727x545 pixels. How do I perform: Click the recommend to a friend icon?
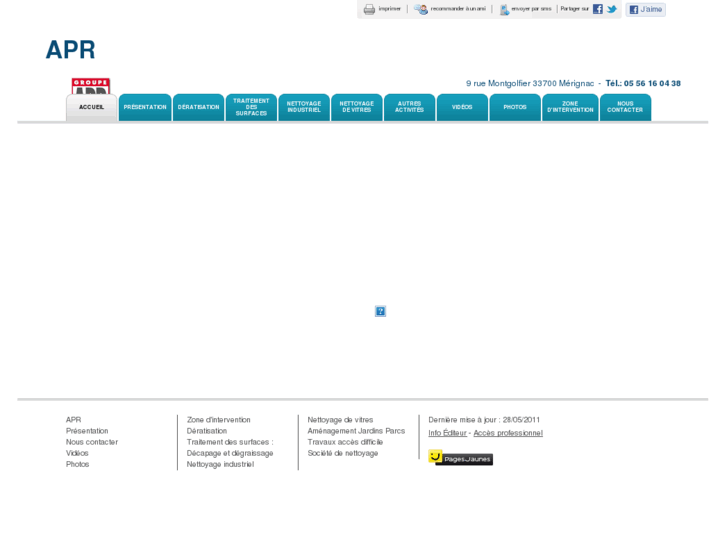[x=421, y=9]
